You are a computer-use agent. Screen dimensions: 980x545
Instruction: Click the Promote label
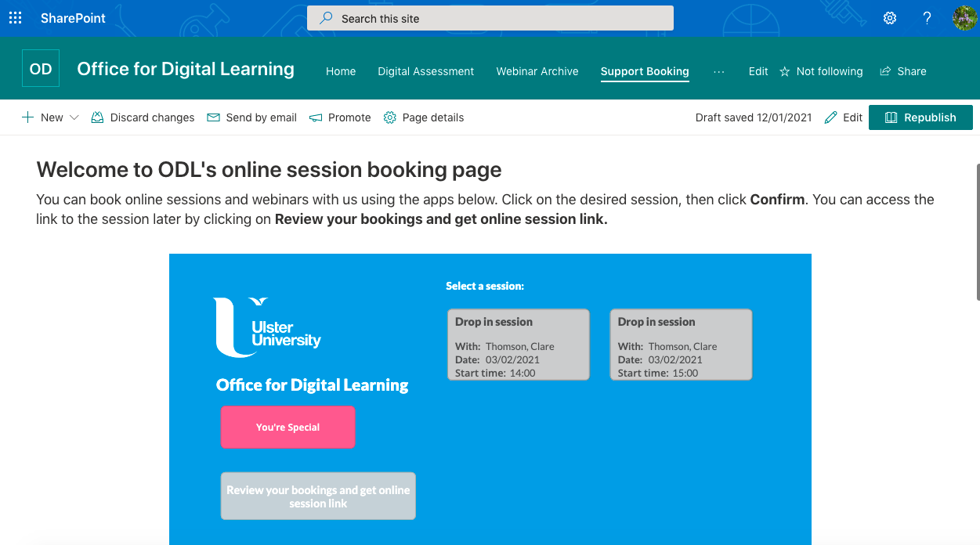point(349,117)
